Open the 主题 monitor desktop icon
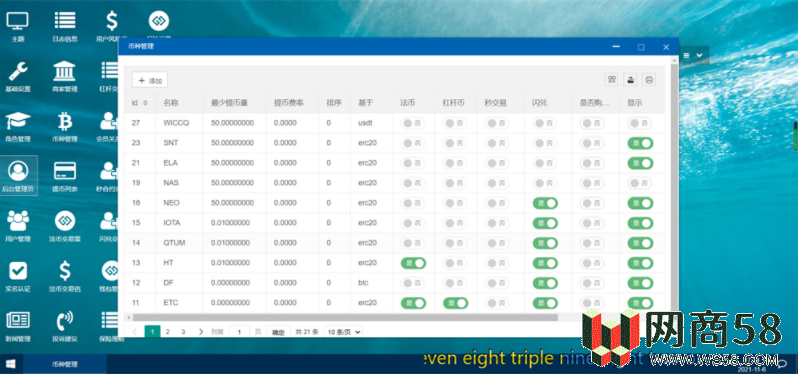 (x=18, y=25)
